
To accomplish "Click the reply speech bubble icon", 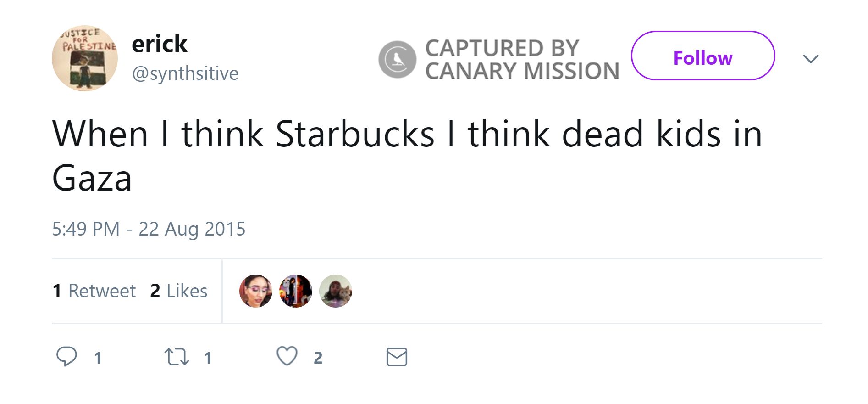I will pos(66,357).
